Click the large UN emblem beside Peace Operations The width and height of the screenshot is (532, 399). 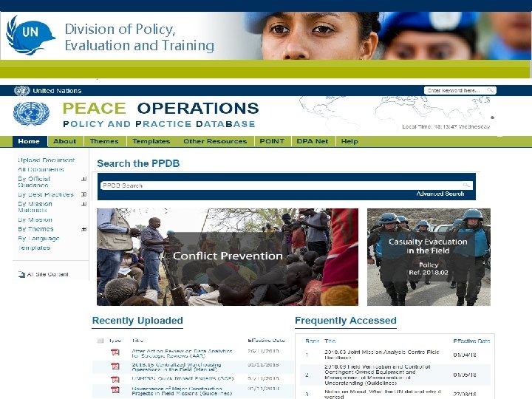pos(31,114)
